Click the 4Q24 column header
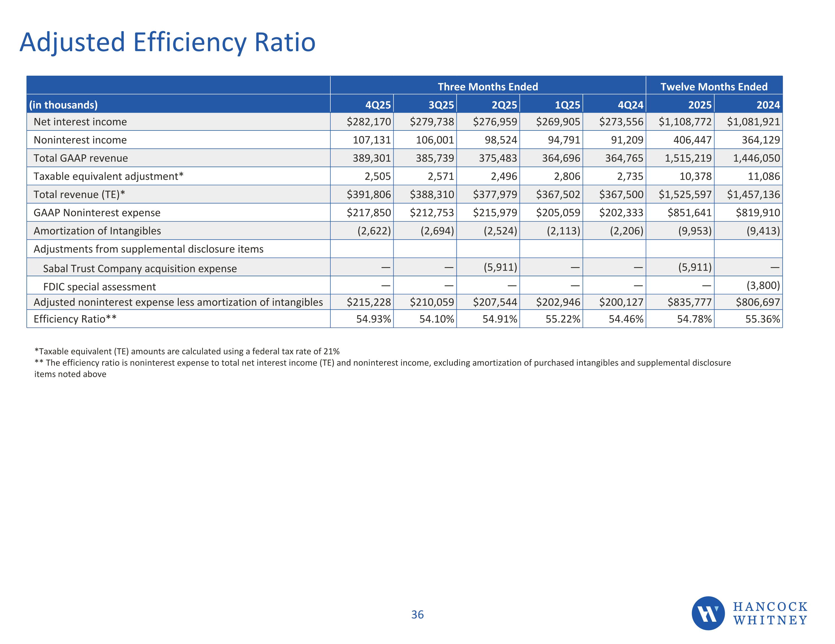Image resolution: width=835 pixels, height=644 pixels. point(630,105)
